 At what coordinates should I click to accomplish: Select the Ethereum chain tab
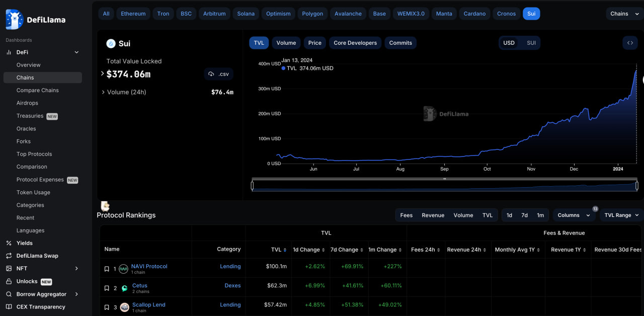click(133, 14)
